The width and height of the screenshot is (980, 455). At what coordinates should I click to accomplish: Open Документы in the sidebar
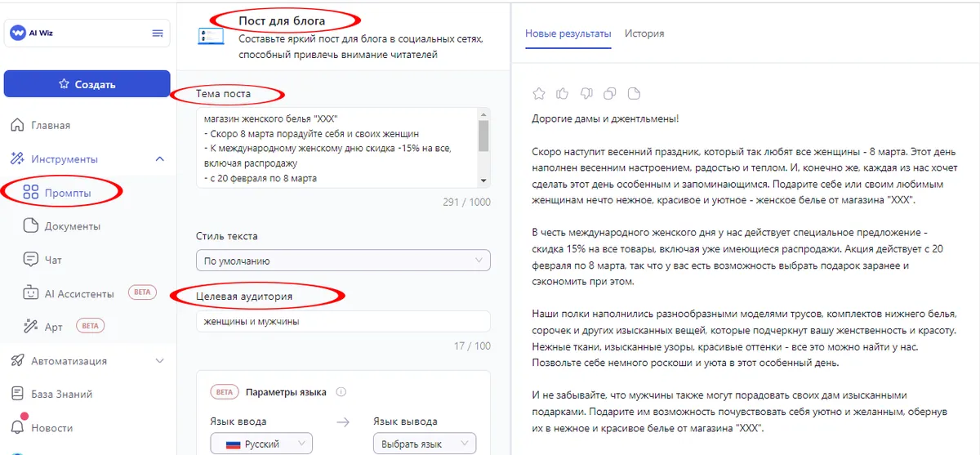click(72, 226)
